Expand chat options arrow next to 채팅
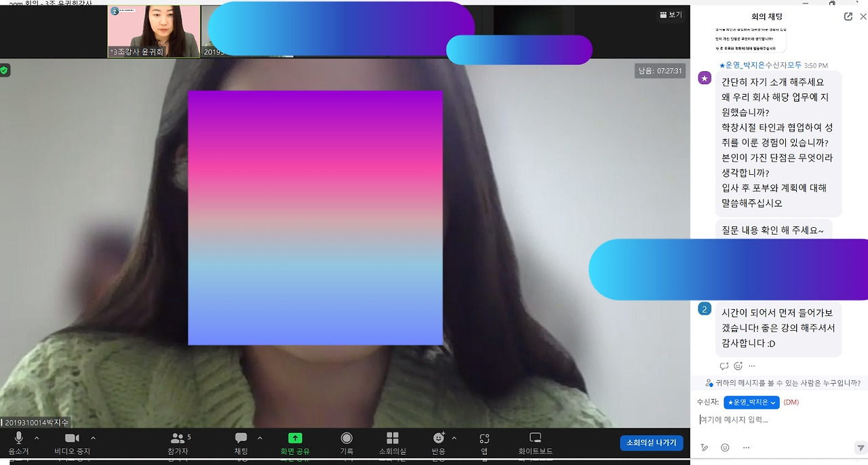This screenshot has height=465, width=868. (260, 438)
